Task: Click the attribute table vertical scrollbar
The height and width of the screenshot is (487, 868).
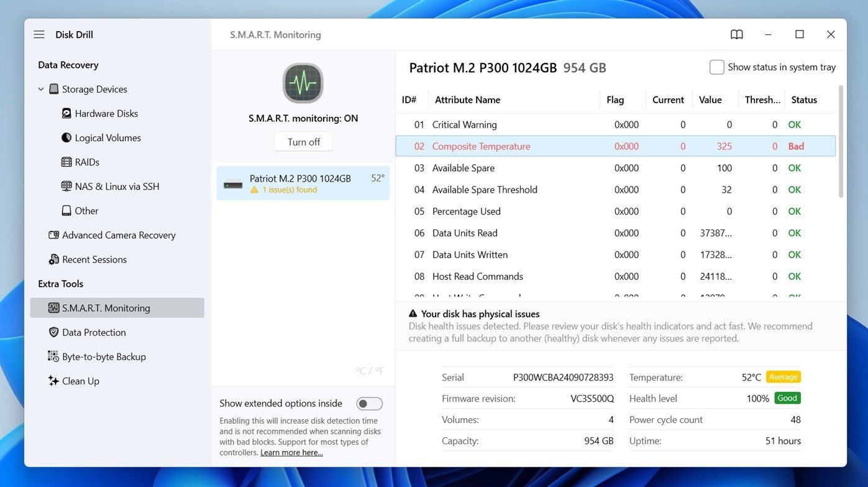Action: 841,142
